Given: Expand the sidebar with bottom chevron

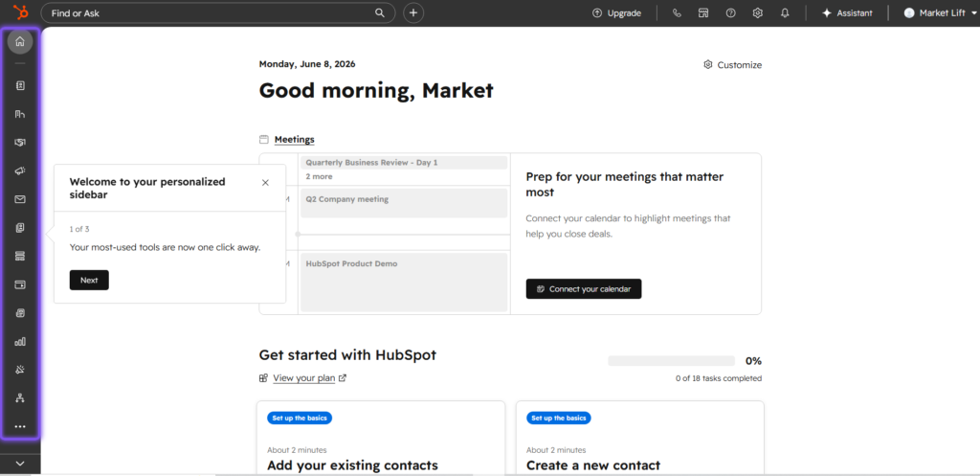Looking at the screenshot, I should [20, 464].
